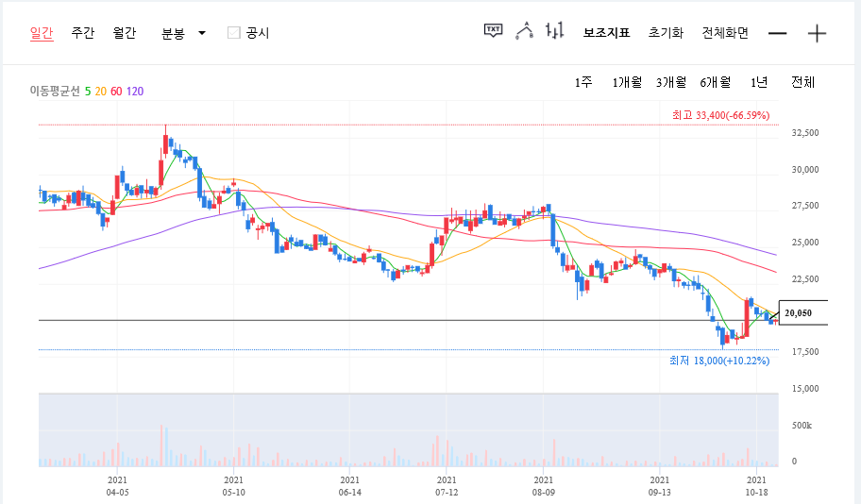Open 전체화면 fullscreen mode

click(725, 33)
